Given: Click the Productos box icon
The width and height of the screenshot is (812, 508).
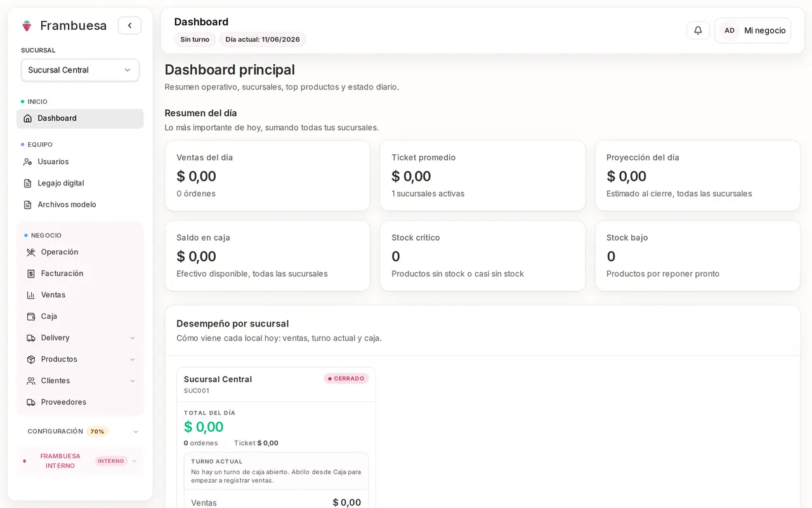Looking at the screenshot, I should click(x=30, y=359).
